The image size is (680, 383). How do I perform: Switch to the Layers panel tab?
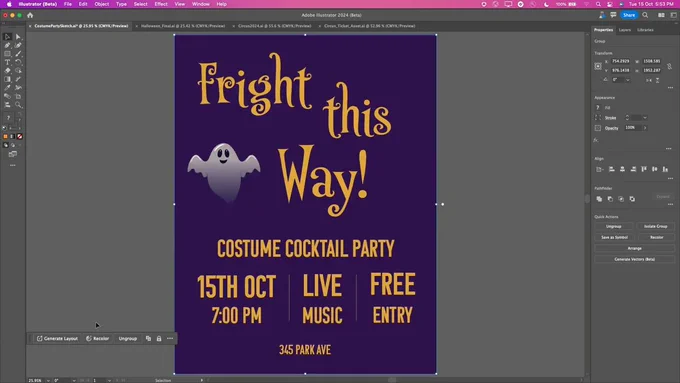[624, 30]
